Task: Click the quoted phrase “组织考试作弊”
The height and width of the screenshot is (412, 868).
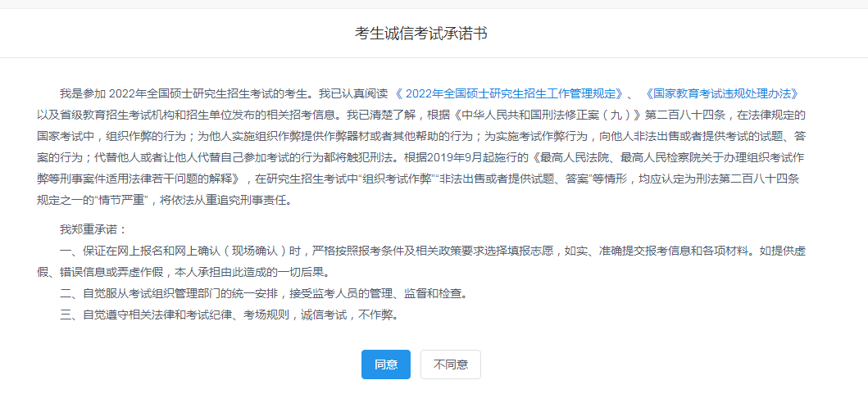Action: point(394,179)
